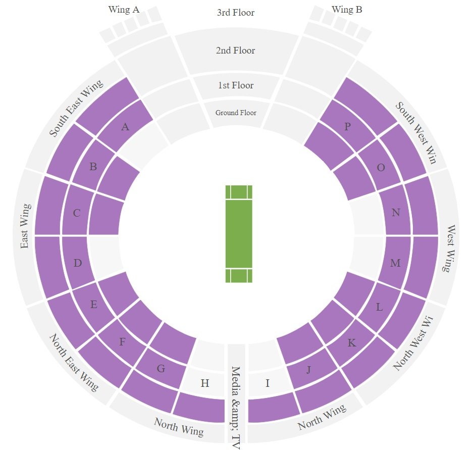Viewport: 476px width, 450px height.
Task: Click the unavailable block I
Action: (x=268, y=383)
